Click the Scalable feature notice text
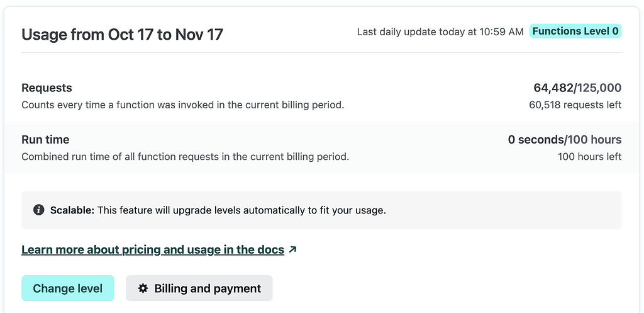This screenshot has width=644, height=313. coord(241,210)
